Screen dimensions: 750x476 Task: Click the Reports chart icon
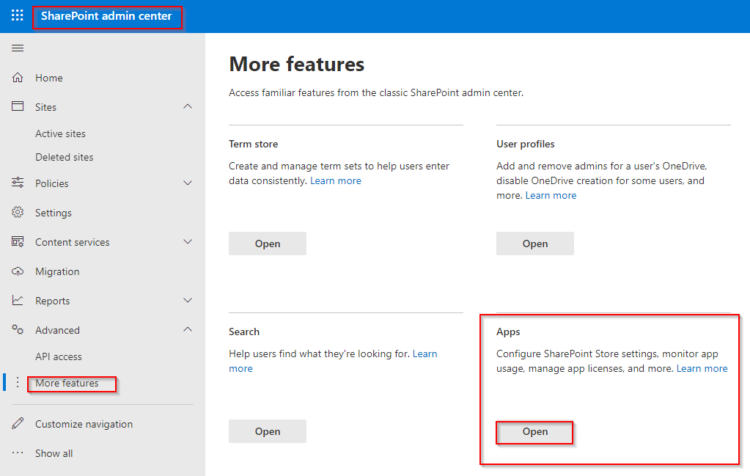(x=17, y=301)
